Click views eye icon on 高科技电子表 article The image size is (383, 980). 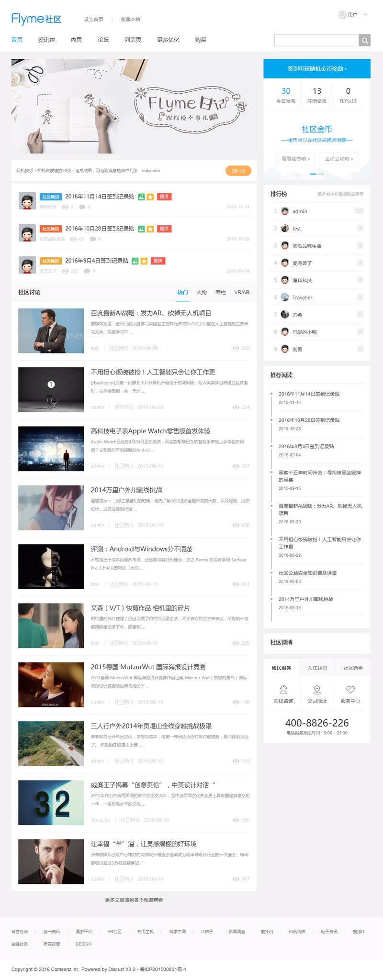point(236,466)
